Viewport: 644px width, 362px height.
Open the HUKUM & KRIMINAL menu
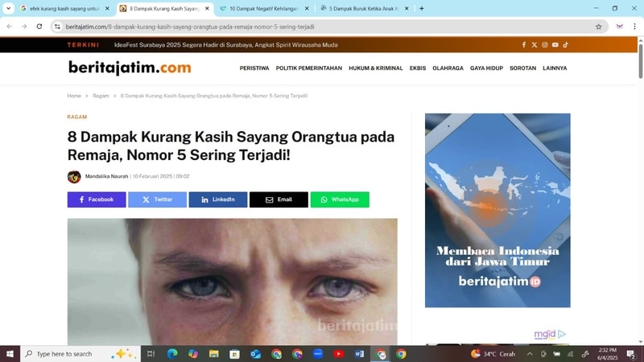[x=376, y=68]
